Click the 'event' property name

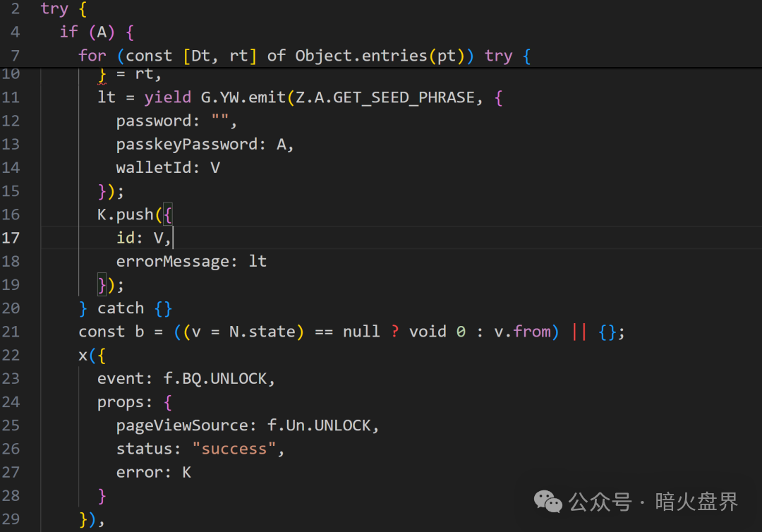pyautogui.click(x=121, y=378)
